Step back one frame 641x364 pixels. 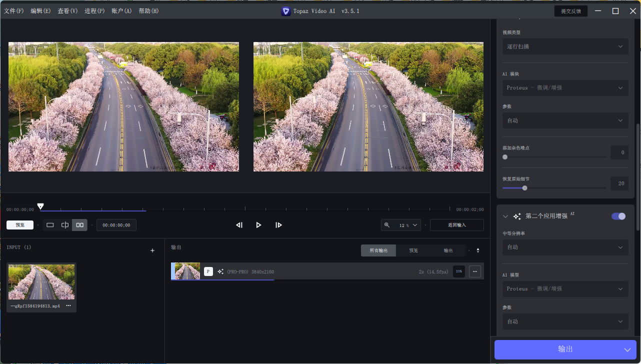(x=239, y=225)
